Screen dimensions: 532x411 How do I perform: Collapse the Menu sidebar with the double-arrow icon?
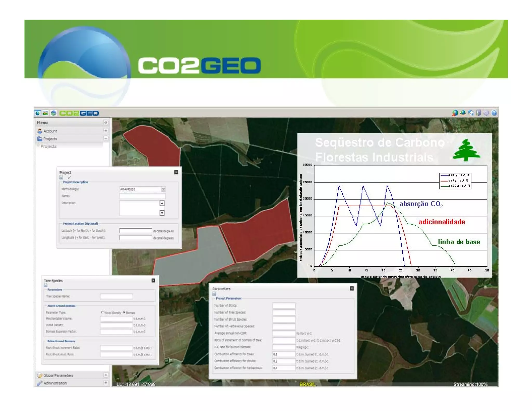click(x=106, y=122)
